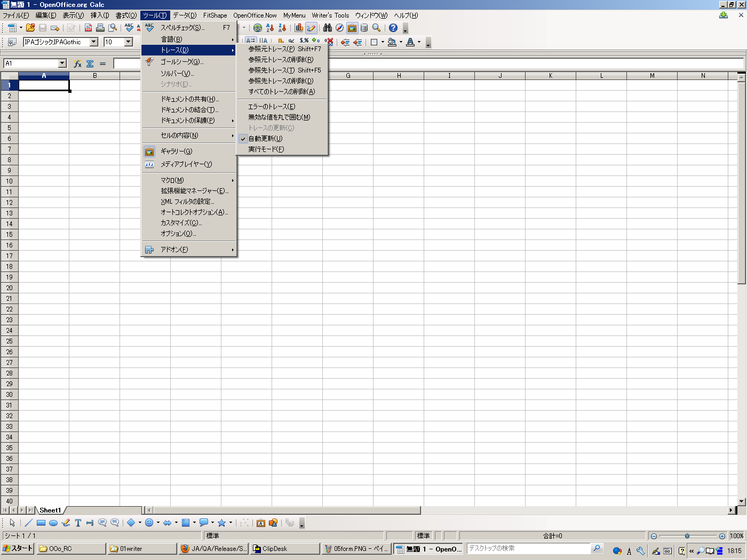Screen dimensions: 747x560
Task: Open OOo_RC folder from taskbar
Action: pyautogui.click(x=70, y=548)
